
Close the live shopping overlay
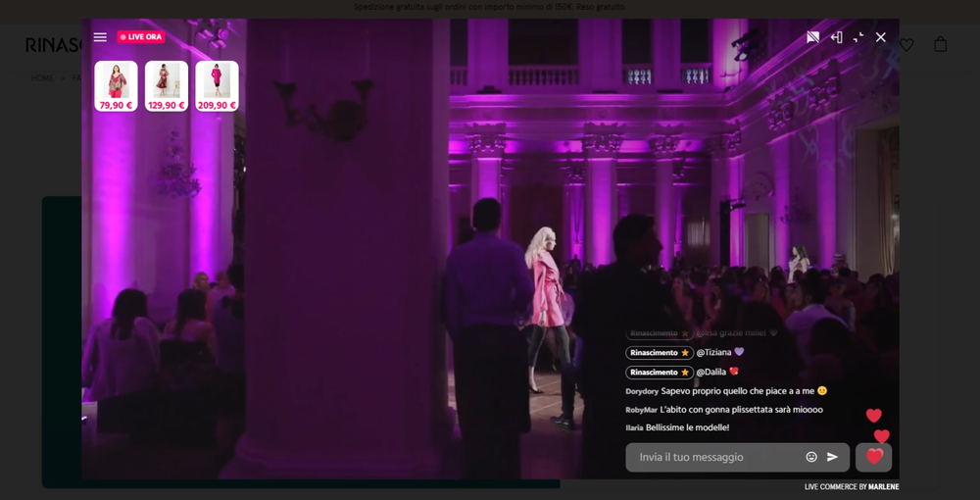(880, 37)
